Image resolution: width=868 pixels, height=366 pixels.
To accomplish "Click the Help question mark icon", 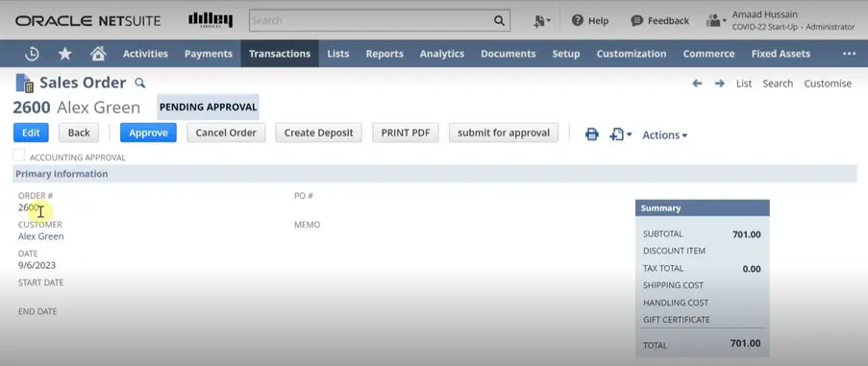I will [578, 20].
